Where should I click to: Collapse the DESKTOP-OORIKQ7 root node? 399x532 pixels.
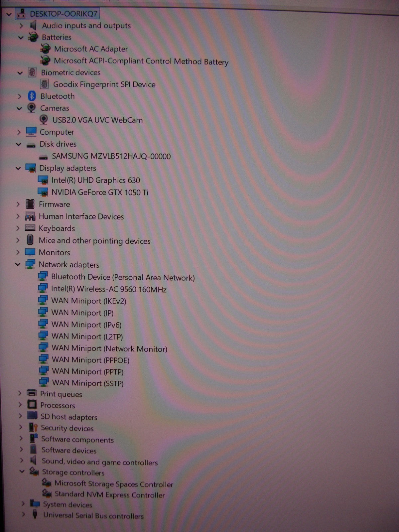point(9,14)
